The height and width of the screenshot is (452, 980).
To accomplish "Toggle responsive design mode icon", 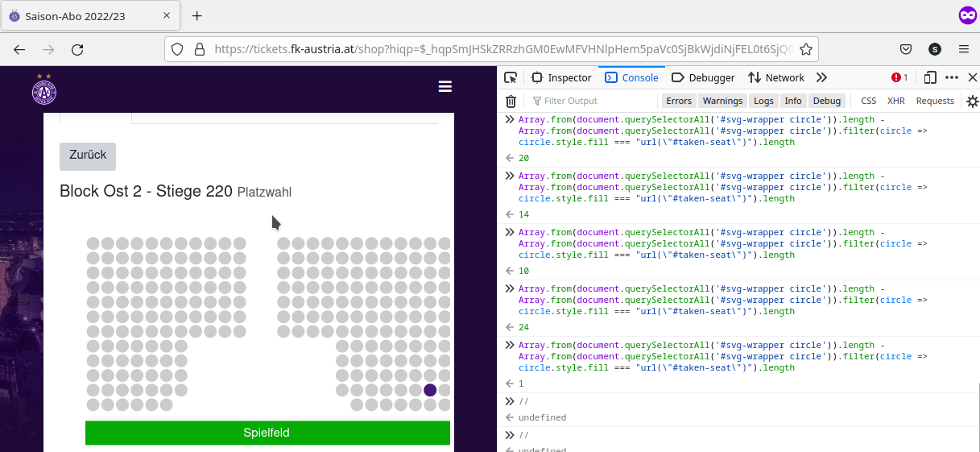I will coord(930,77).
